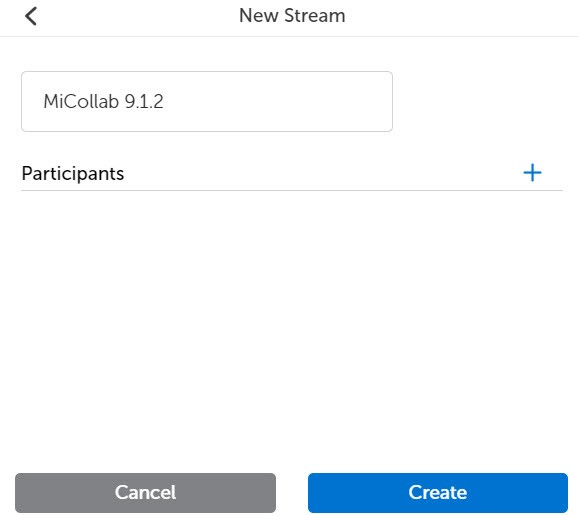Create the new stream

pyautogui.click(x=438, y=493)
